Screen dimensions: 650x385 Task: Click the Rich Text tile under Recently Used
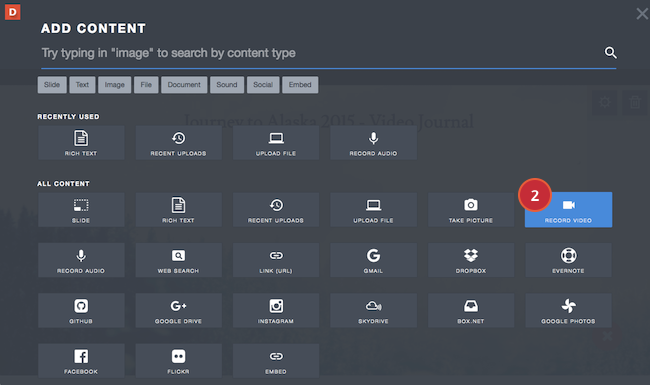pos(81,143)
